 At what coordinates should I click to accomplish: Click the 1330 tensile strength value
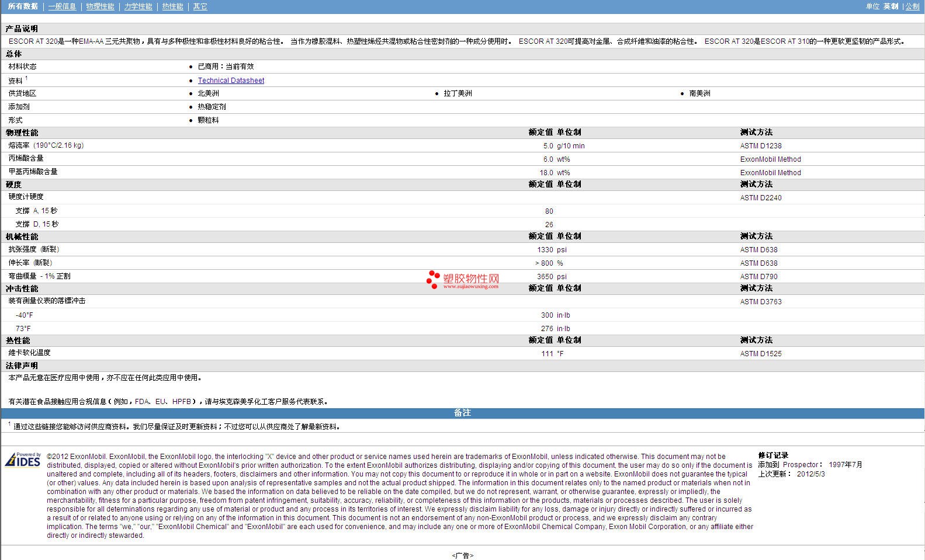coord(545,250)
